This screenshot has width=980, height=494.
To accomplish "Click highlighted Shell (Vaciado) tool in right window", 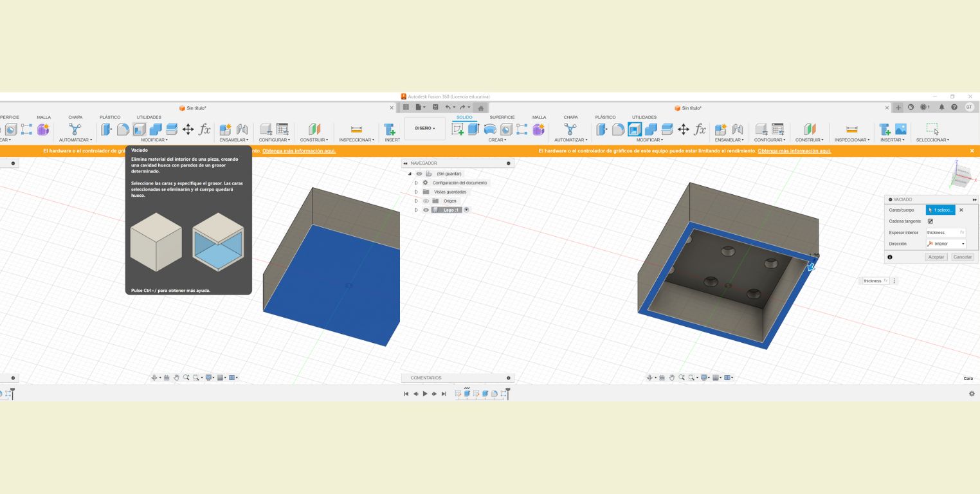I will (x=635, y=129).
